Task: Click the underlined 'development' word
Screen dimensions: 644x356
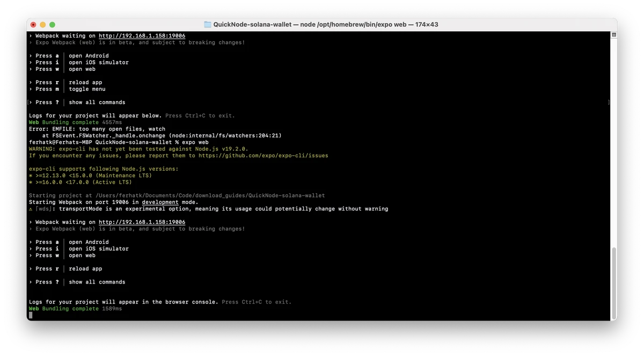Action: (160, 202)
